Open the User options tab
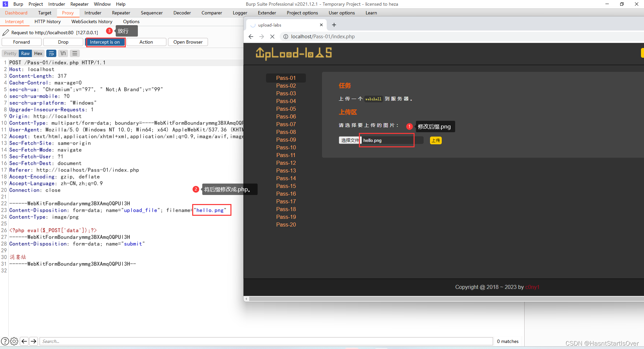Image resolution: width=644 pixels, height=349 pixels. click(342, 13)
